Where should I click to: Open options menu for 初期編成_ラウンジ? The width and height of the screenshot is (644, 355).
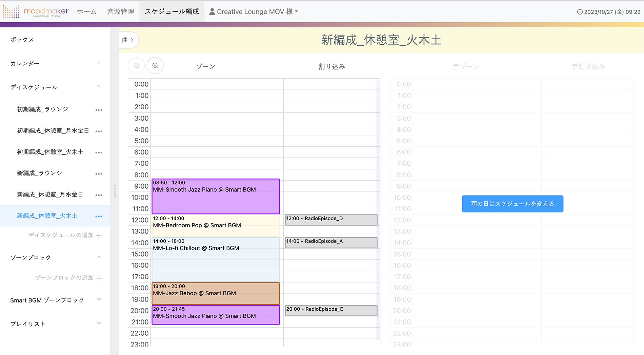pyautogui.click(x=99, y=110)
